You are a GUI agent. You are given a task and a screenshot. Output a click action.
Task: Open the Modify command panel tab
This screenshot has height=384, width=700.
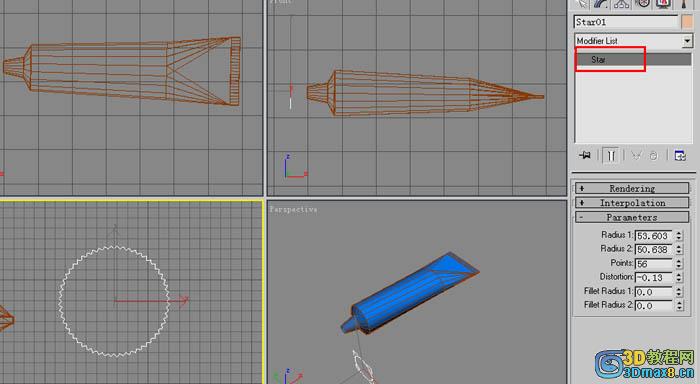(602, 4)
